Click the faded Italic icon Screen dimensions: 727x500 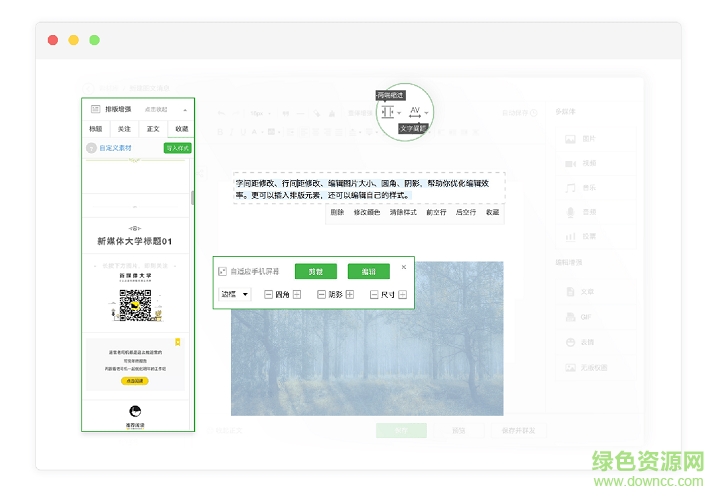point(232,132)
